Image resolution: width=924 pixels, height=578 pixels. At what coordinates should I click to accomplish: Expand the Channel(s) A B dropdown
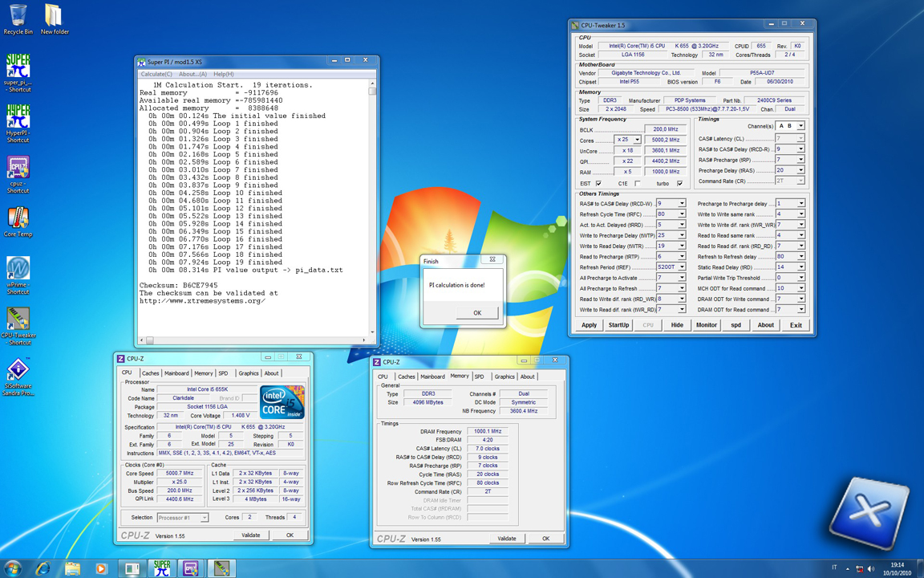(x=800, y=126)
